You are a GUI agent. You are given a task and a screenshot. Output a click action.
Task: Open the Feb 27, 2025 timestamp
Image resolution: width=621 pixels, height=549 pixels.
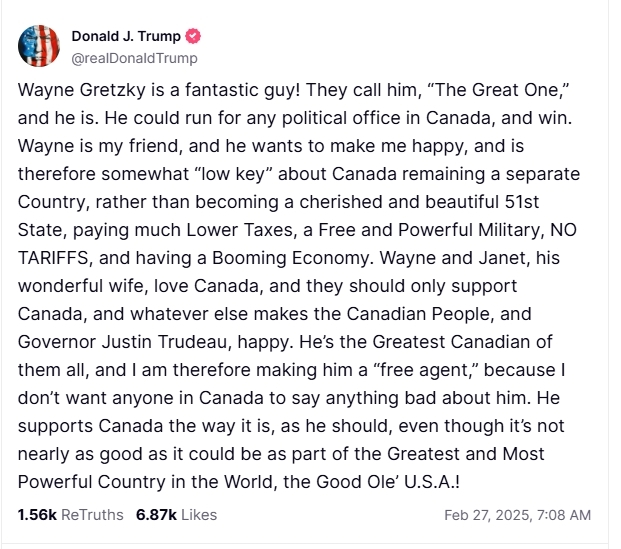517,515
